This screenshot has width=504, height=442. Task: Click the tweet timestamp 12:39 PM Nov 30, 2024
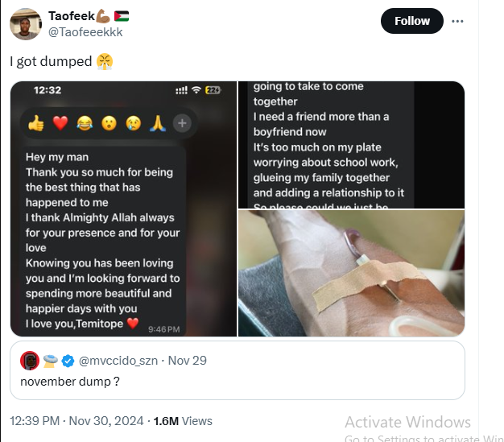click(76, 420)
